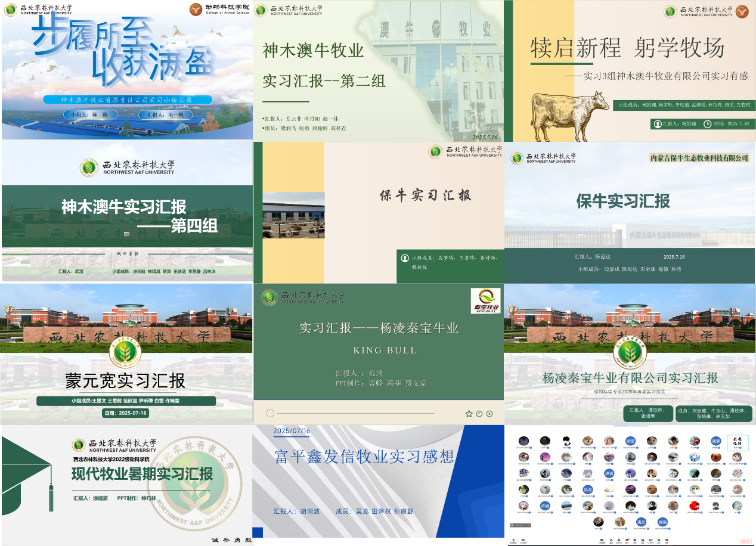The image size is (756, 546).
Task: Open the microphone device selection arrow
Action: pyautogui.click(x=518, y=540)
